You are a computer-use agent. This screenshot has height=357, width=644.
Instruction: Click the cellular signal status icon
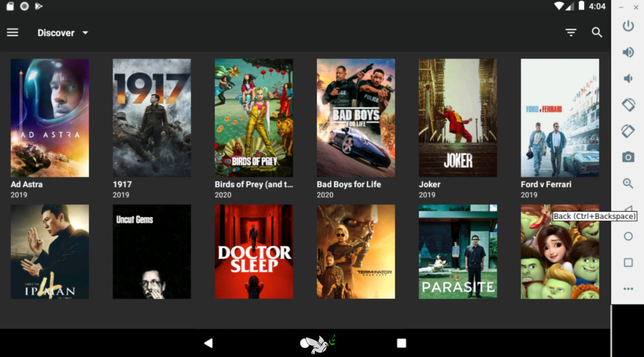tap(570, 6)
